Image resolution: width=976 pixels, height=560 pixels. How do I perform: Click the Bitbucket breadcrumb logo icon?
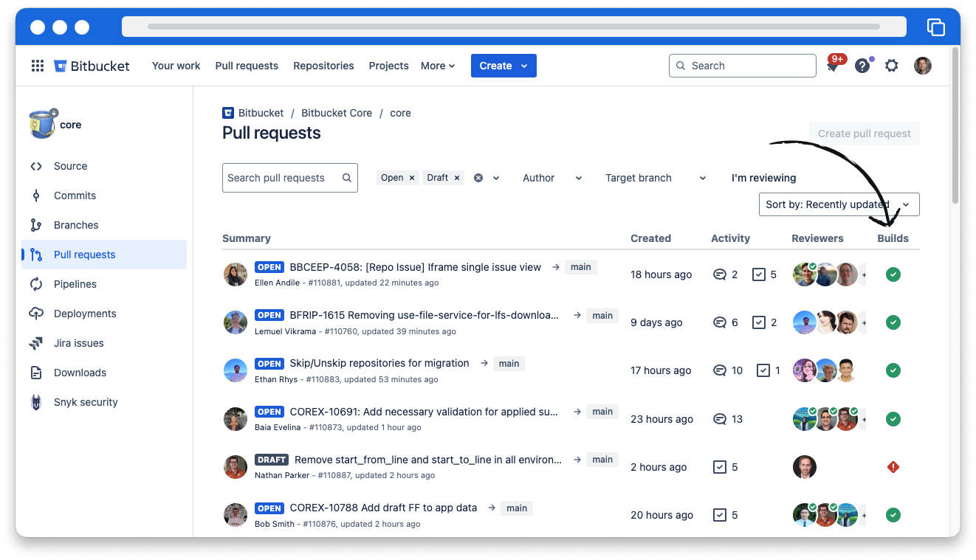tap(228, 113)
